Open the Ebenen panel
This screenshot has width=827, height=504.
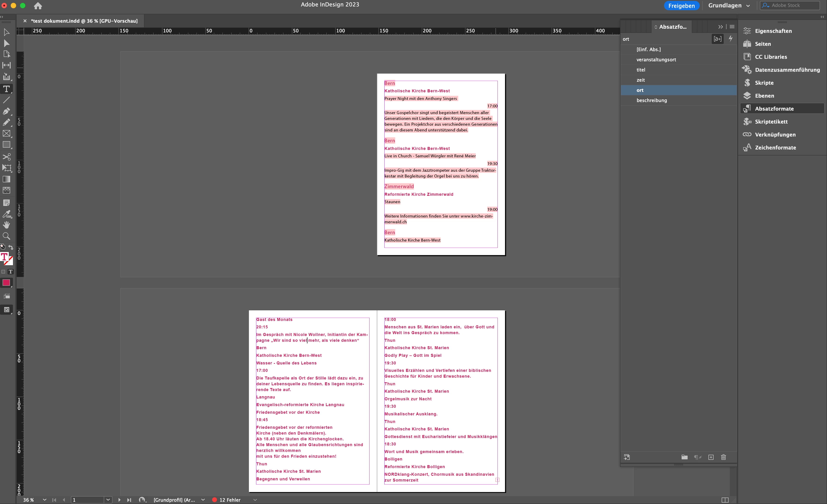(x=764, y=96)
